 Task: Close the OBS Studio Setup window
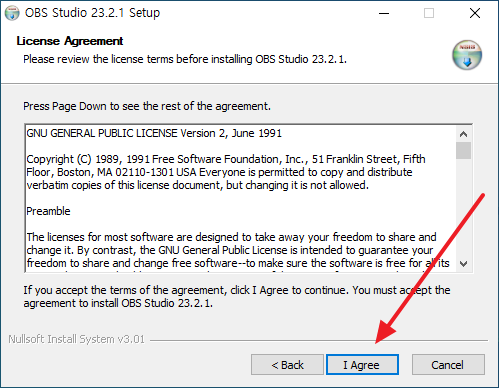click(475, 13)
